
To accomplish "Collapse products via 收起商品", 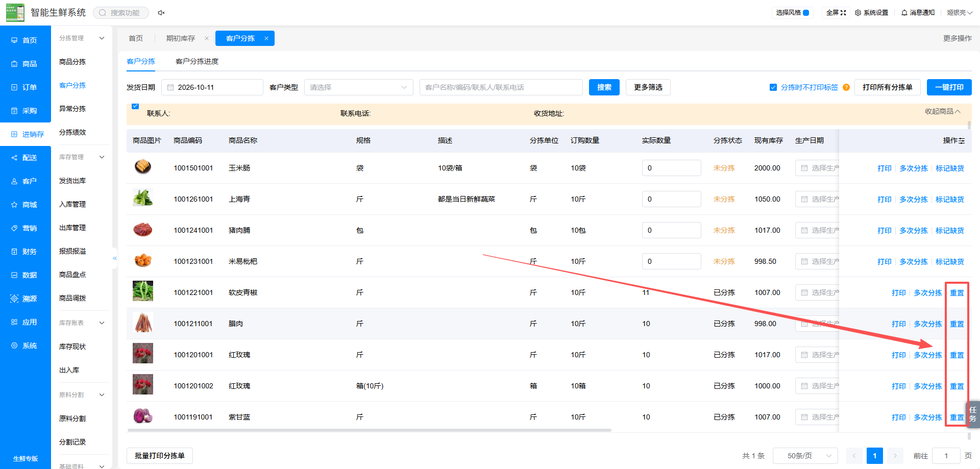I will 943,111.
